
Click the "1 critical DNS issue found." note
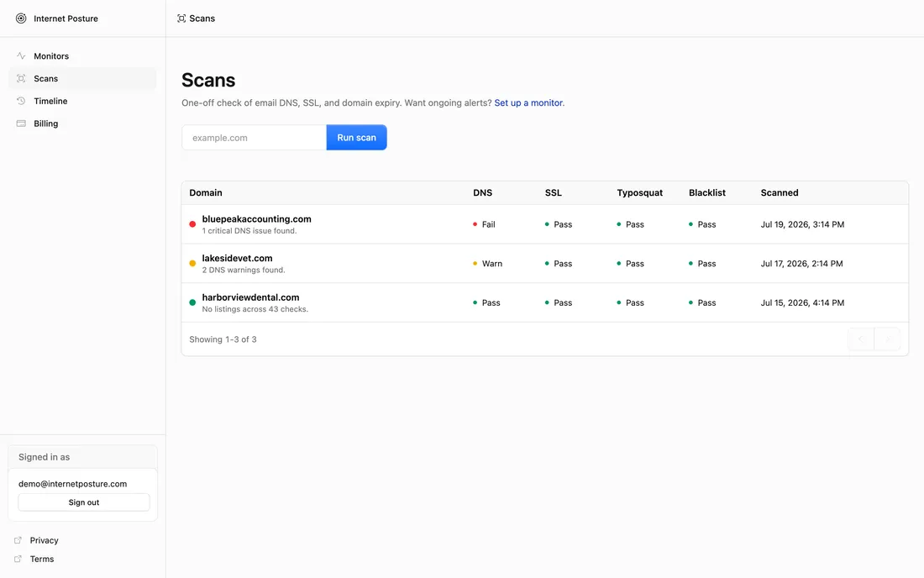(249, 231)
